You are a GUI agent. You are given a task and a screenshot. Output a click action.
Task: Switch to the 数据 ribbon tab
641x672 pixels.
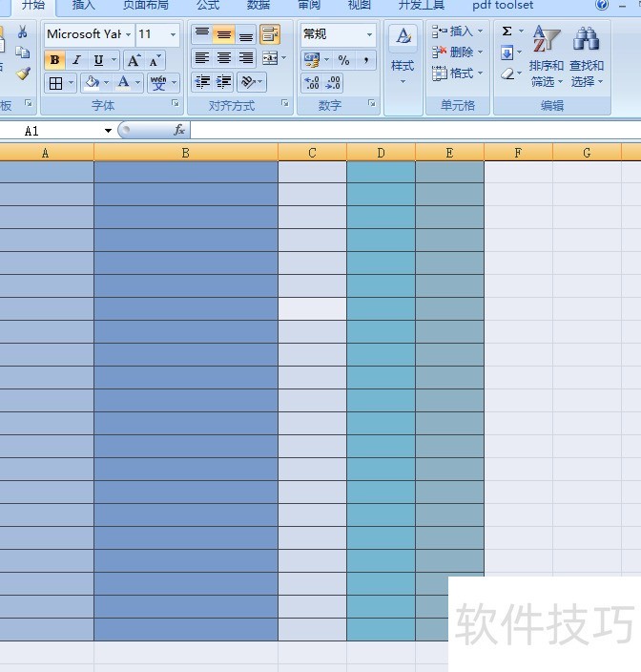258,5
